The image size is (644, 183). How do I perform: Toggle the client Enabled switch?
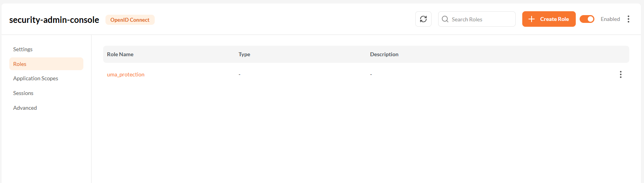587,19
